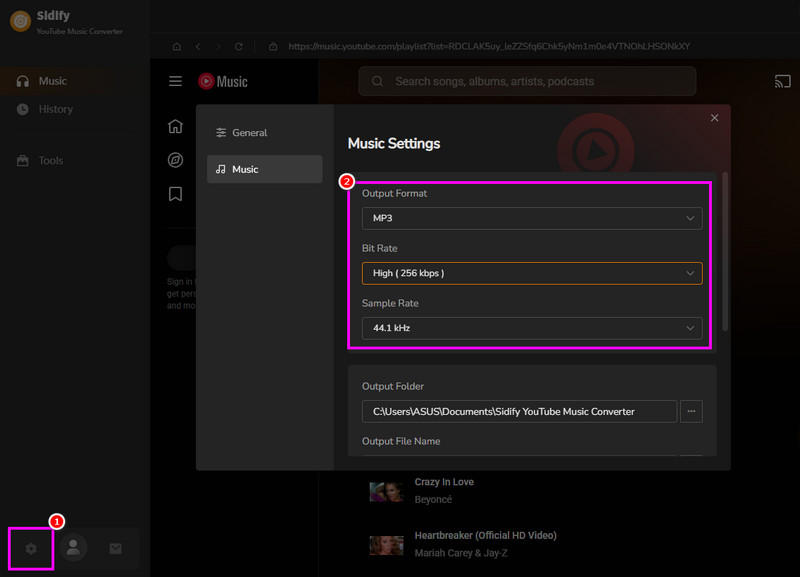
Task: Select 'Heartbreaker (Official HD Video)' title
Action: tap(485, 535)
